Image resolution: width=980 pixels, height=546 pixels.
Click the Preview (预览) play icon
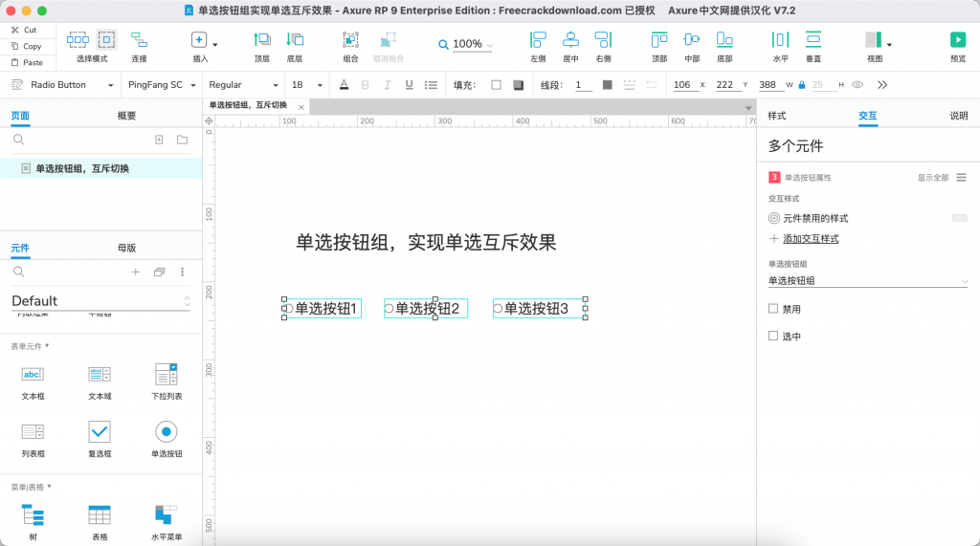coord(957,40)
